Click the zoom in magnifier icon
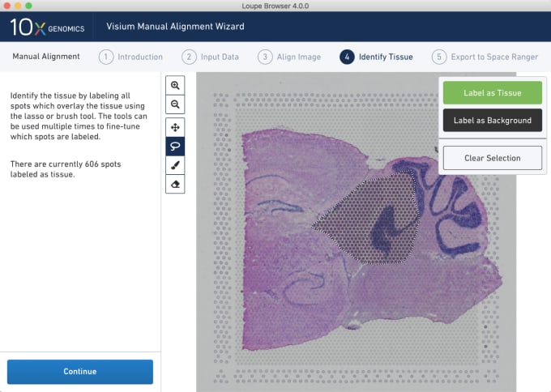This screenshot has width=551, height=392. (175, 85)
